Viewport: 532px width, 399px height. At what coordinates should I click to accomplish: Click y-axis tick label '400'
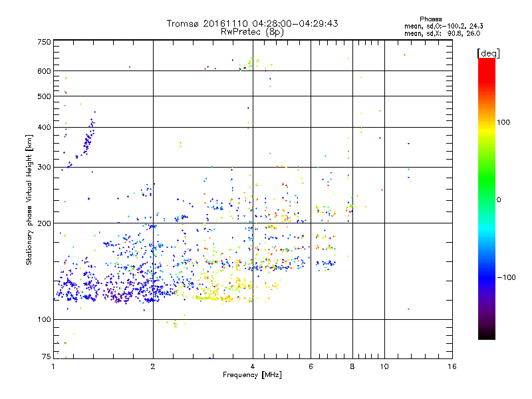coord(44,128)
